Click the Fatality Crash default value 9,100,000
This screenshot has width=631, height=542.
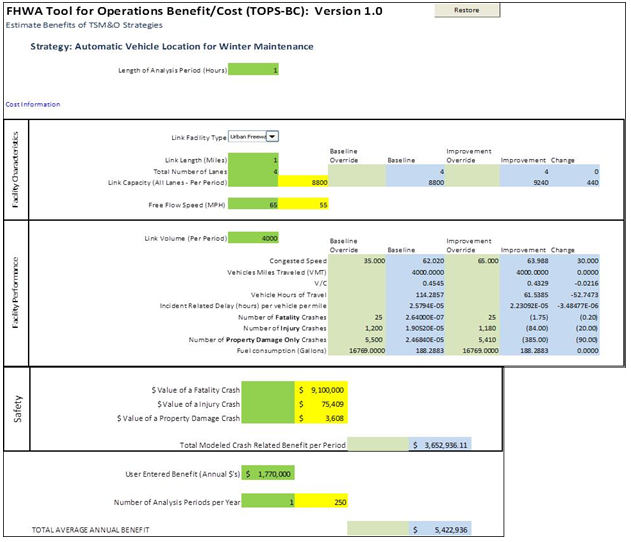(x=321, y=389)
